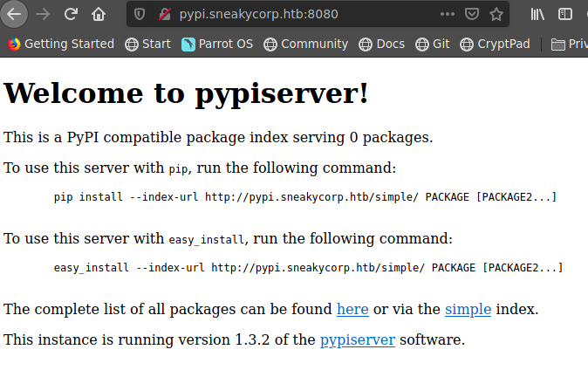The image size is (588, 377).
Task: Open the Parrot OS bookmark
Action: coord(217,44)
